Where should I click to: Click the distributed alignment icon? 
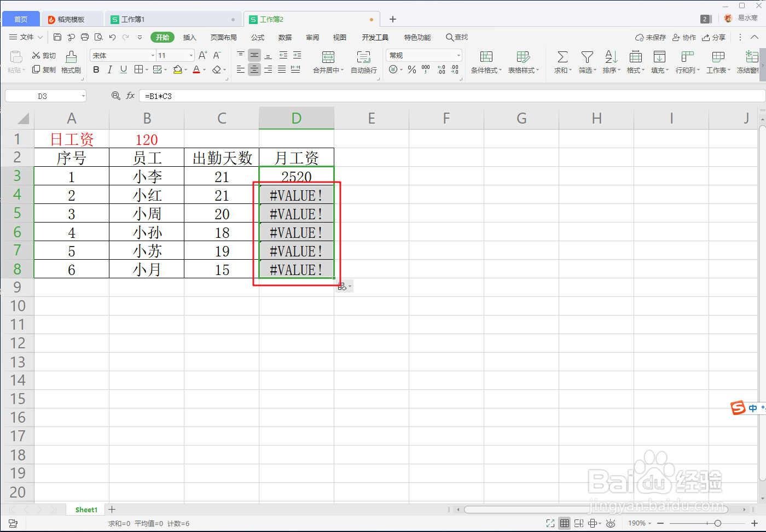[295, 69]
